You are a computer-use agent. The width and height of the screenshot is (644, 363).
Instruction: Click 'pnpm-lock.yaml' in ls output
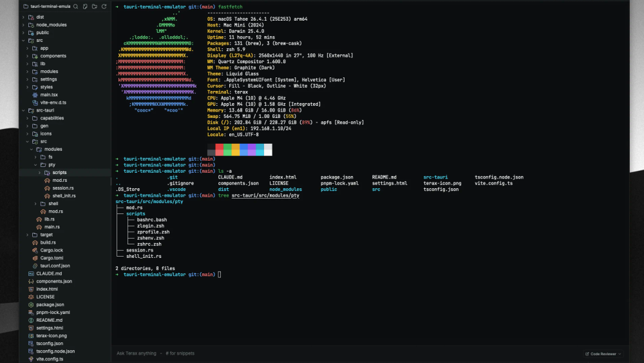(339, 183)
